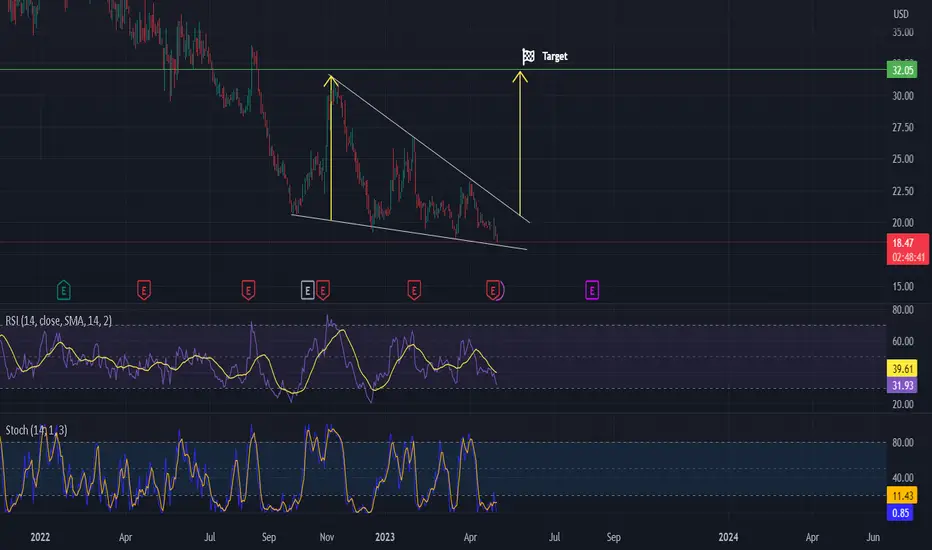
Task: Click the 40.00 level on Stoch scale
Action: point(902,477)
